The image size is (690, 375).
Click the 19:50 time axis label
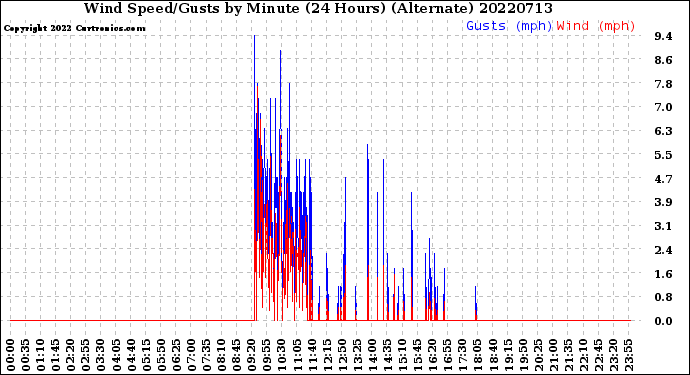tap(523, 355)
